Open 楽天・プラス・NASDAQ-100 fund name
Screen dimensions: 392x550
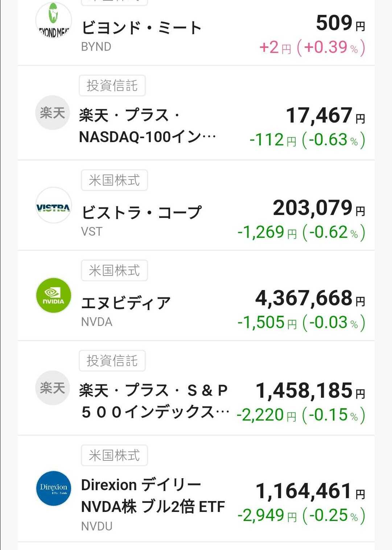147,126
